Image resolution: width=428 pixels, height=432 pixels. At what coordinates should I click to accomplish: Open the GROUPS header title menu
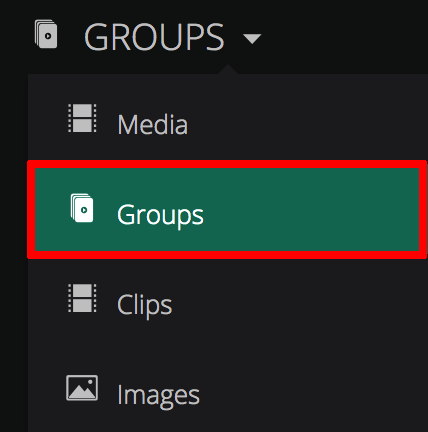(154, 37)
